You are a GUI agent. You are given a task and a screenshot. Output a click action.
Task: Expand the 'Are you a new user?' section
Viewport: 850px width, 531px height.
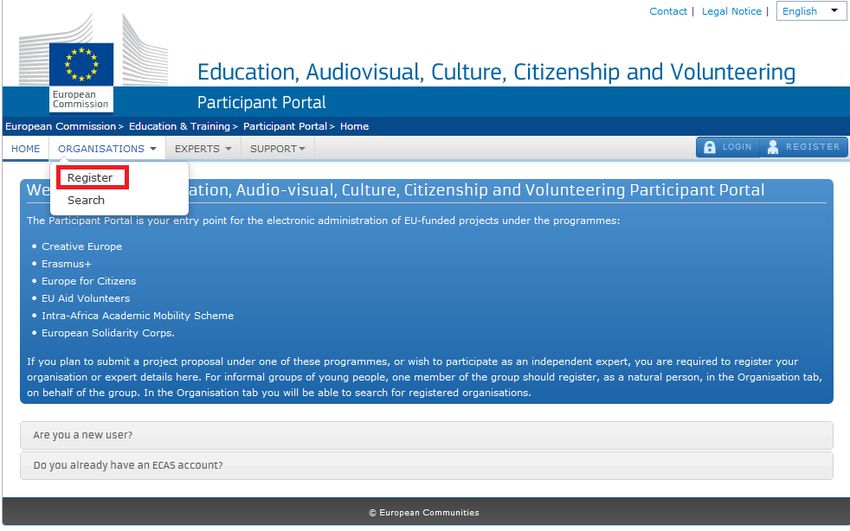point(426,435)
